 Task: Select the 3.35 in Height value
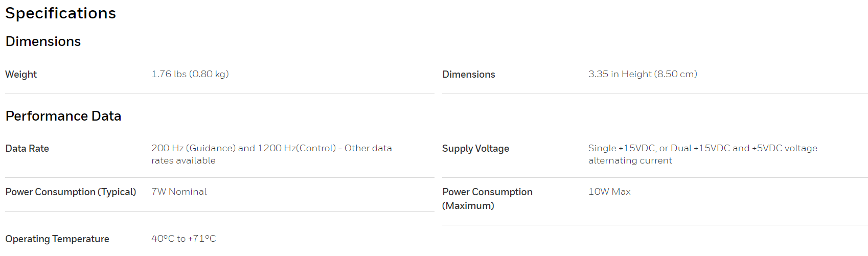643,74
